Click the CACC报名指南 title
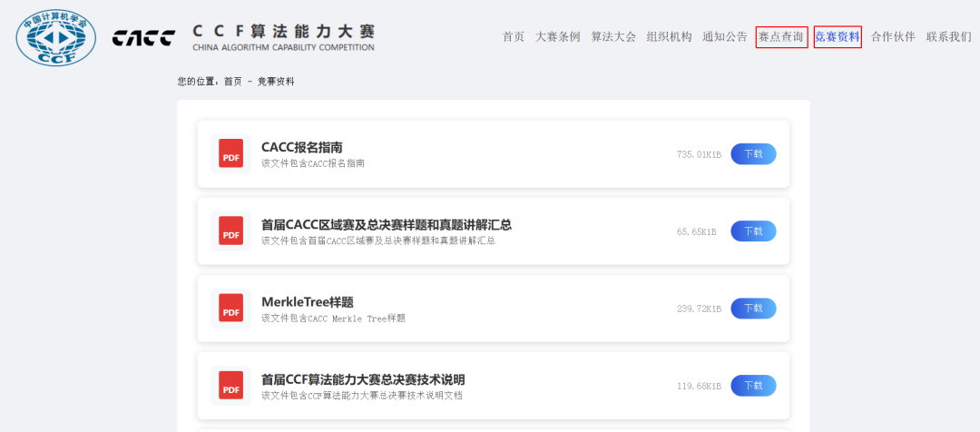This screenshot has height=432, width=980. click(x=302, y=148)
